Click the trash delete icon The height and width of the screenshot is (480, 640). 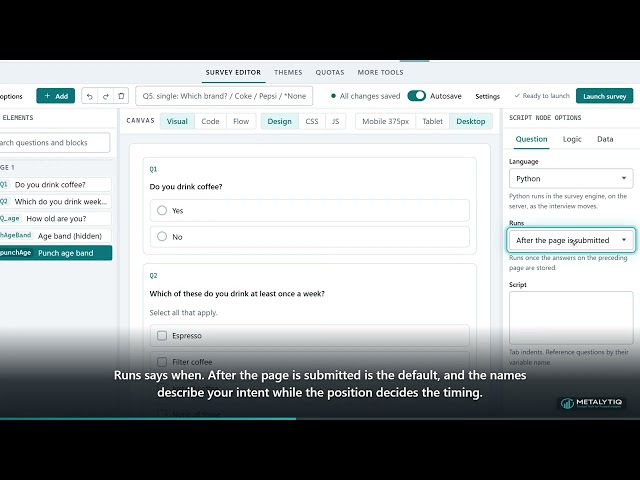(121, 96)
